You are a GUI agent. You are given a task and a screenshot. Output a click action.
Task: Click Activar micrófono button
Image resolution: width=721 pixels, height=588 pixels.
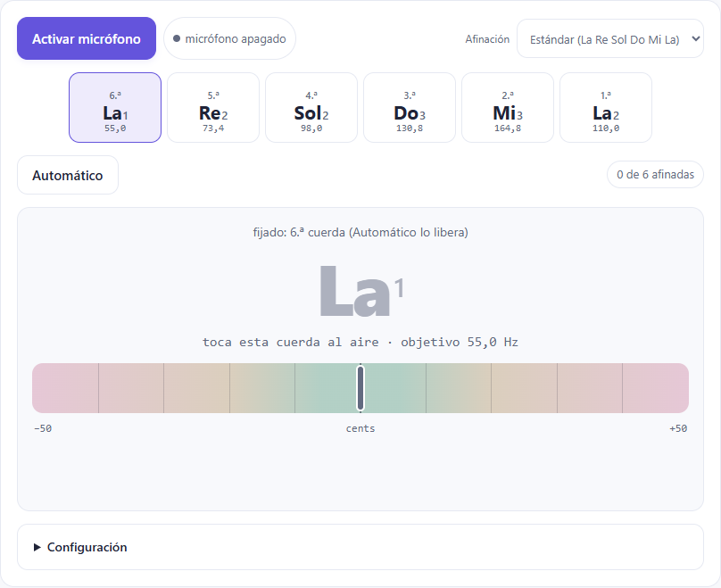click(87, 38)
